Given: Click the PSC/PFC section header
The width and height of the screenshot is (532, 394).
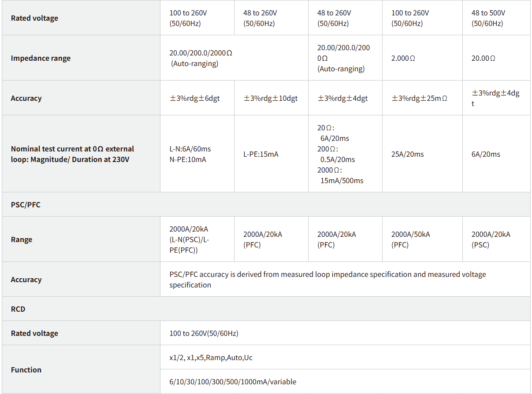Looking at the screenshot, I should click(26, 205).
